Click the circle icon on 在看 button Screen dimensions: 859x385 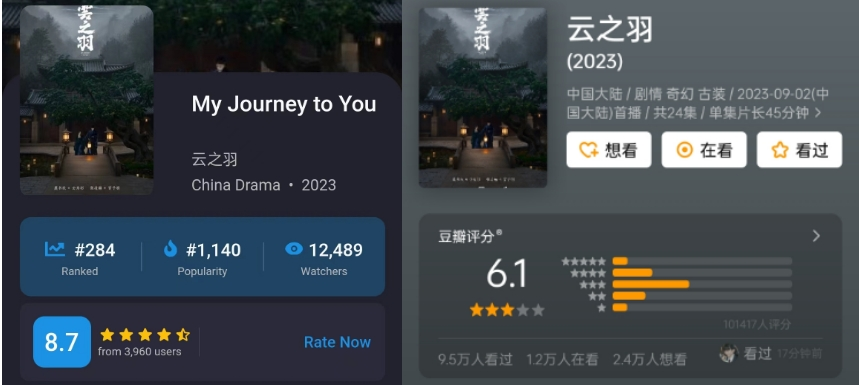684,150
